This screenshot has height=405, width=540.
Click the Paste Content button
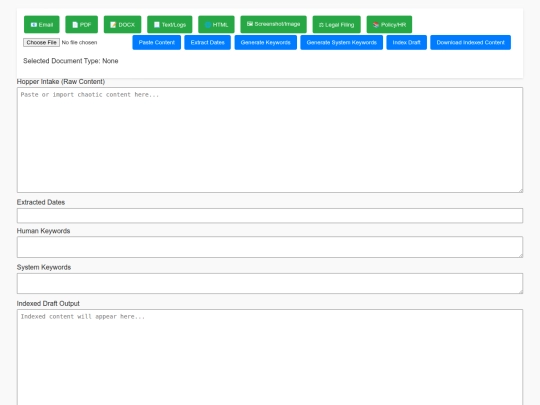[157, 42]
